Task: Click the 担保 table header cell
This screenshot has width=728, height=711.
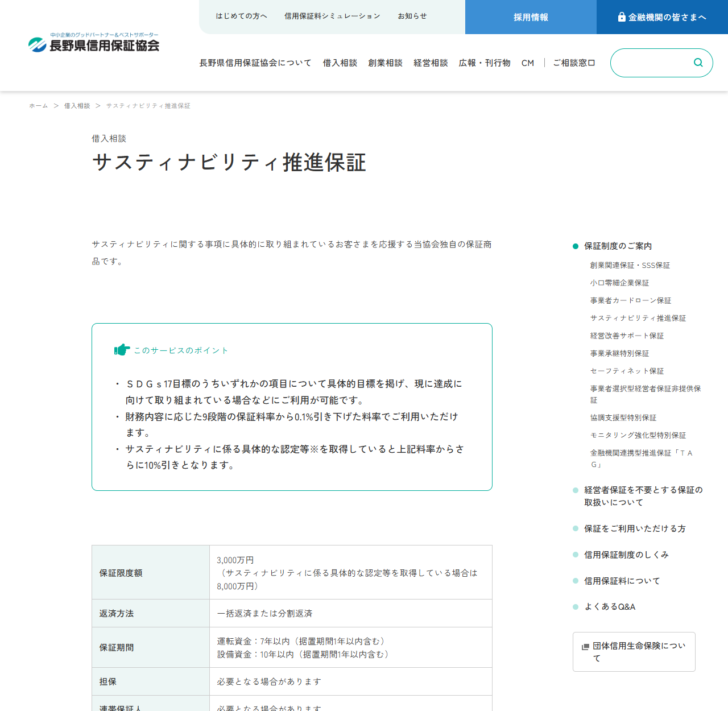Action: (150, 682)
